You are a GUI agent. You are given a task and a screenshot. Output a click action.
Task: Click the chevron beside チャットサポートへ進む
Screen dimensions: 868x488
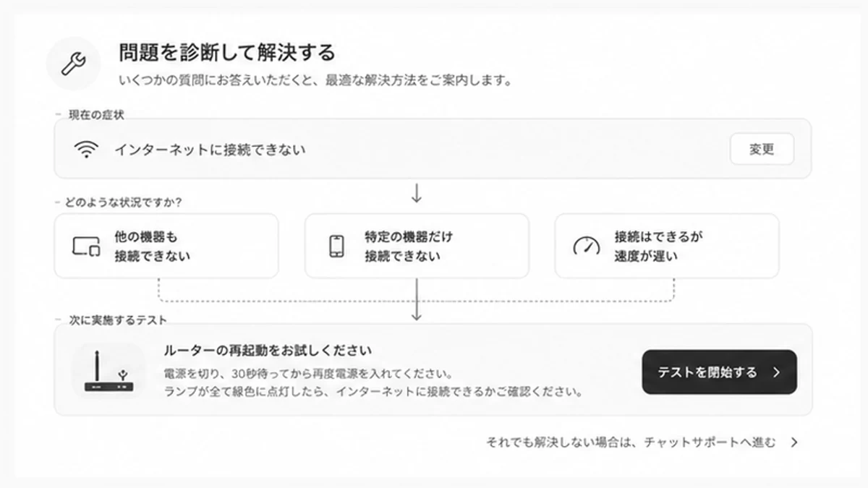point(794,442)
